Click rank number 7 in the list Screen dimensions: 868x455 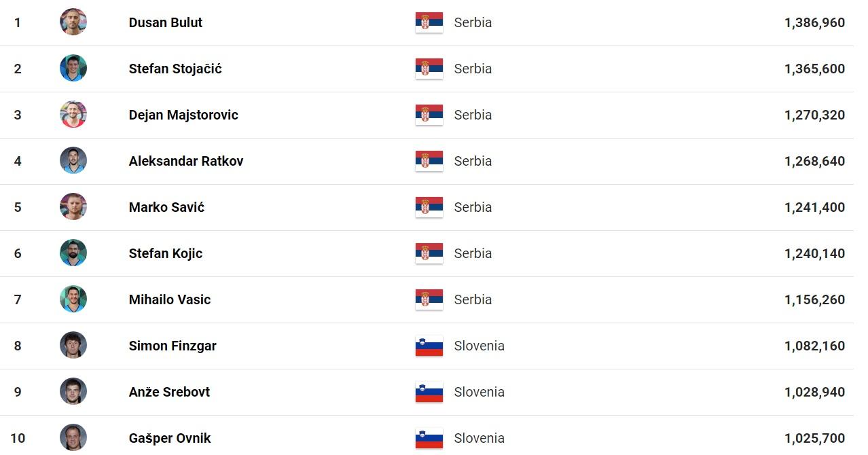pyautogui.click(x=18, y=299)
